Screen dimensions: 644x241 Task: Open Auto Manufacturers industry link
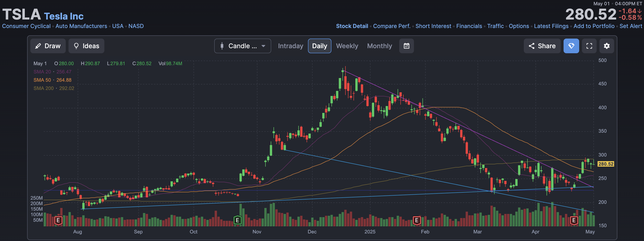(x=81, y=26)
